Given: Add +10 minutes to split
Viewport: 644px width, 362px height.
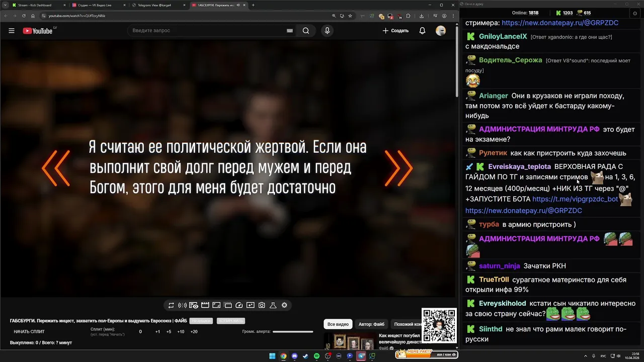Looking at the screenshot, I should (181, 332).
